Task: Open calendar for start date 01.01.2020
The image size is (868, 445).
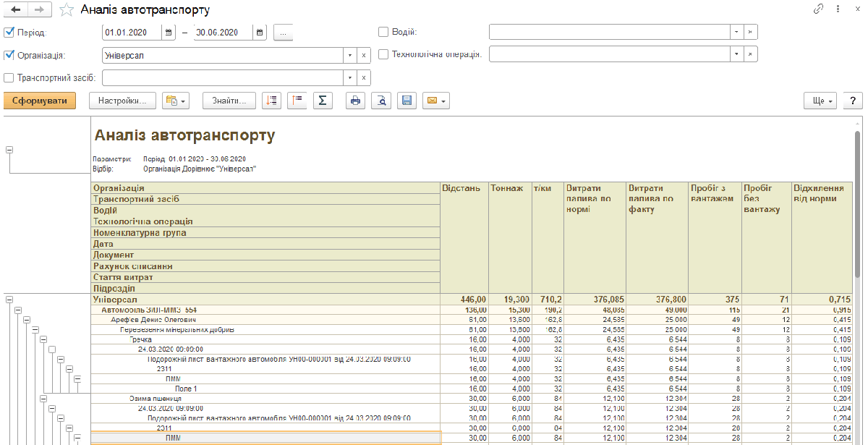Action: pyautogui.click(x=169, y=33)
